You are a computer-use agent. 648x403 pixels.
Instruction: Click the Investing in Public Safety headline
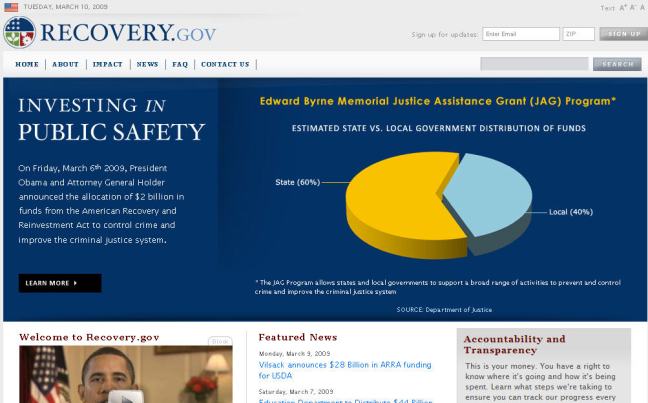click(112, 120)
